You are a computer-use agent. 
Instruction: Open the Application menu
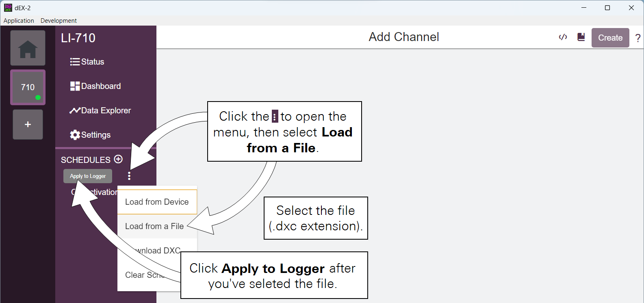[x=19, y=21]
